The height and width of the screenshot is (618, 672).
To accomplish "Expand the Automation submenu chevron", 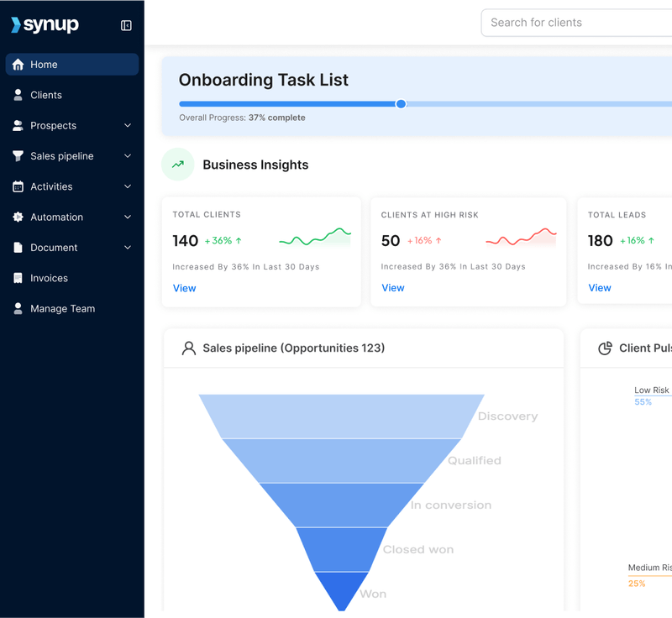I will (128, 217).
